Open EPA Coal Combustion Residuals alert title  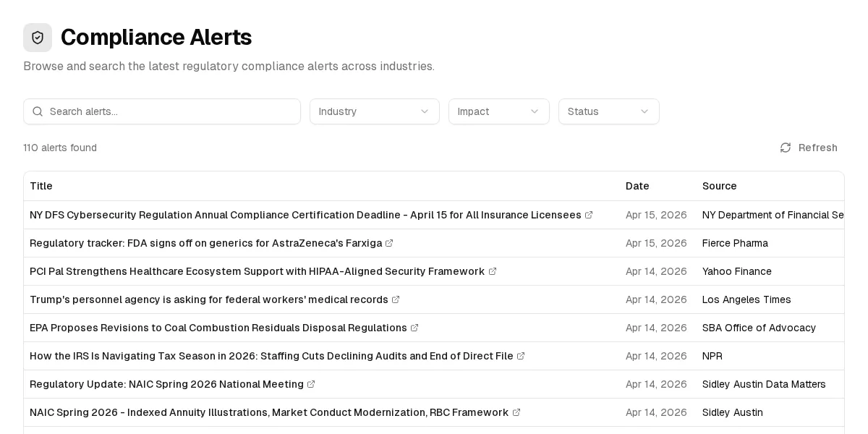coord(218,328)
